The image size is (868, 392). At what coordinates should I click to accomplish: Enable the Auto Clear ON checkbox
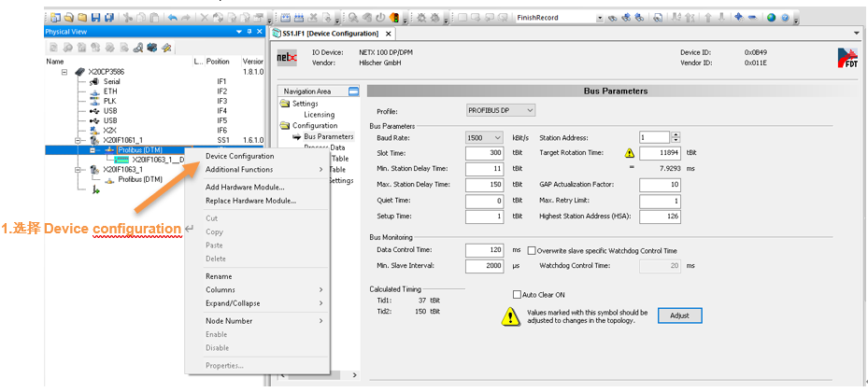[x=517, y=295]
